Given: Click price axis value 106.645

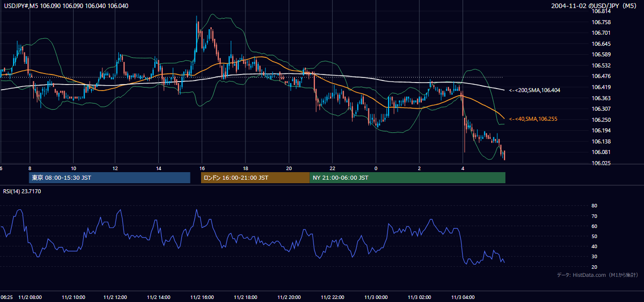Looking at the screenshot, I should click(601, 44).
